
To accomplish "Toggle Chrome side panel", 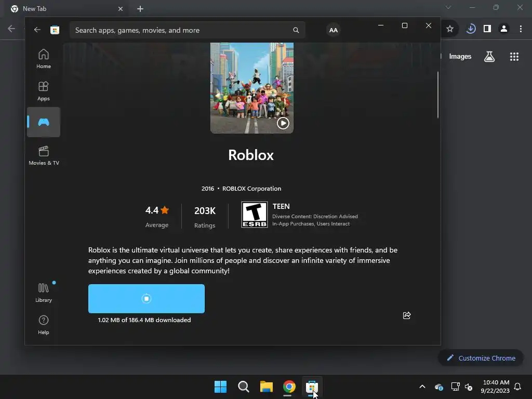I will pos(487,29).
